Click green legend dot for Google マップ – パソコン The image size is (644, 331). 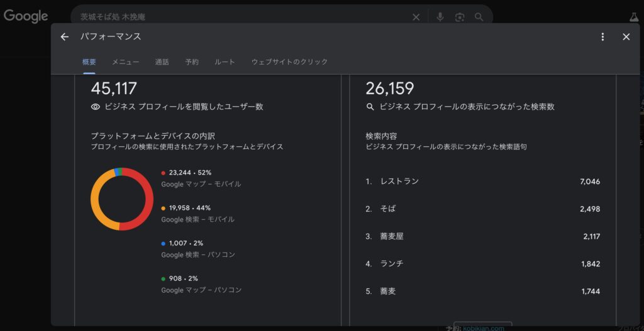coord(164,279)
